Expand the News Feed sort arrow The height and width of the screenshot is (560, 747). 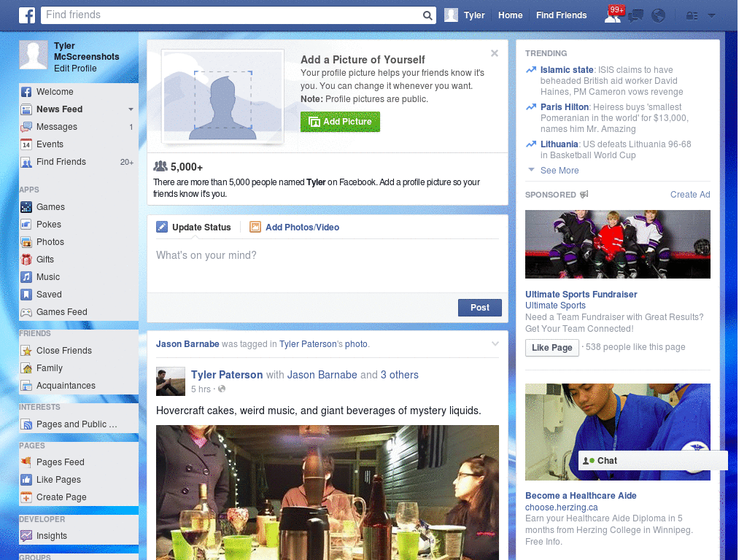click(x=131, y=109)
